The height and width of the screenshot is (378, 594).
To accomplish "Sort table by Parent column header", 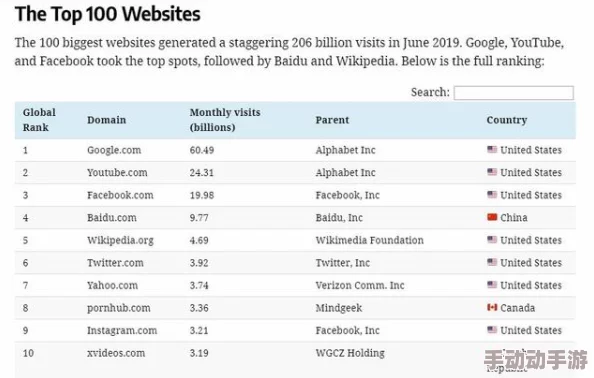I will point(332,120).
